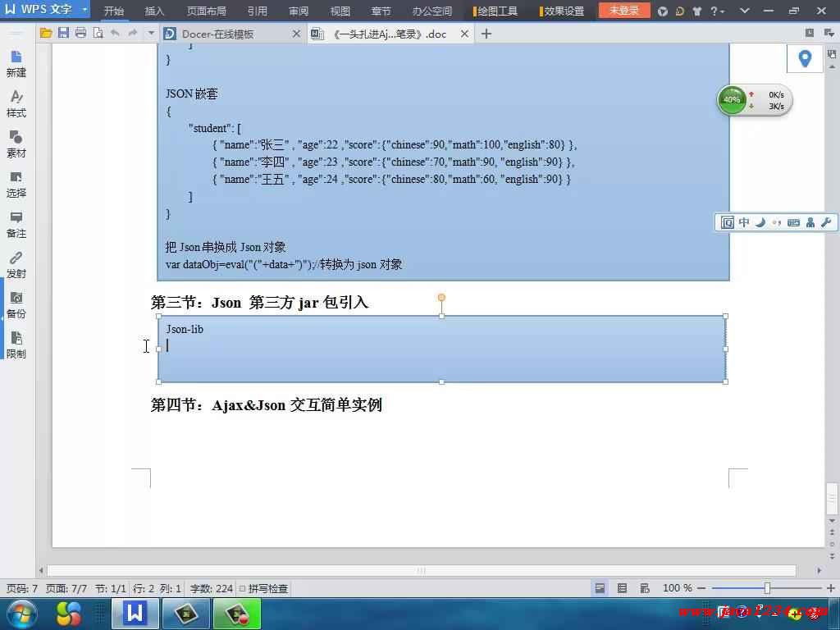The height and width of the screenshot is (630, 840).
Task: Toggle the 拼写检查 spell check checkbox
Action: pyautogui.click(x=243, y=589)
